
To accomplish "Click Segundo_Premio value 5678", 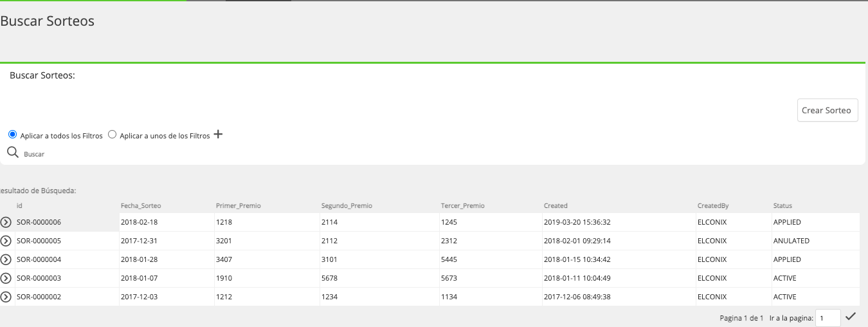I will click(329, 278).
